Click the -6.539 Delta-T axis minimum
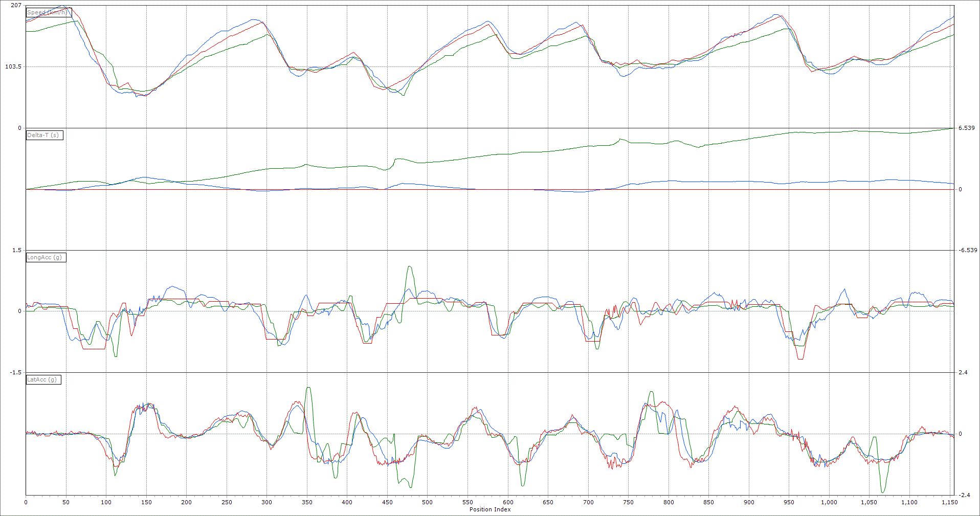 pyautogui.click(x=967, y=250)
